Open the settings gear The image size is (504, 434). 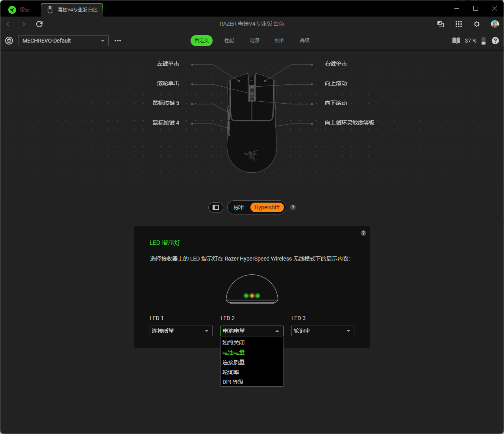(477, 24)
